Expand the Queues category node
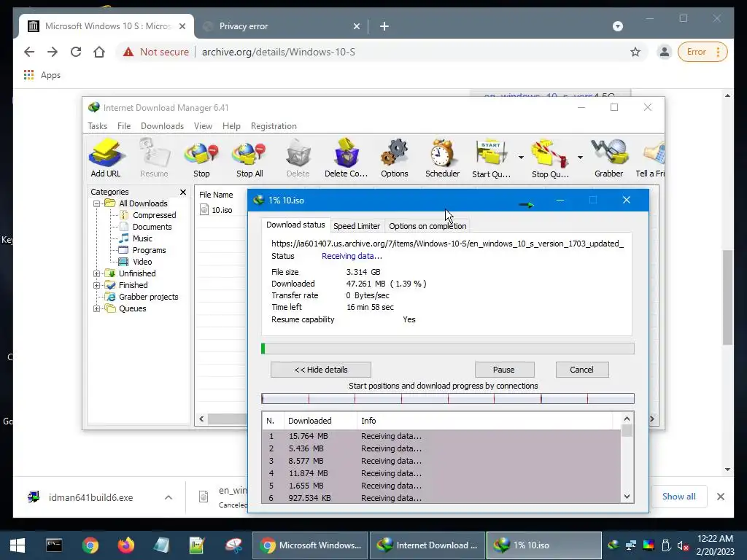The image size is (747, 560). click(97, 308)
